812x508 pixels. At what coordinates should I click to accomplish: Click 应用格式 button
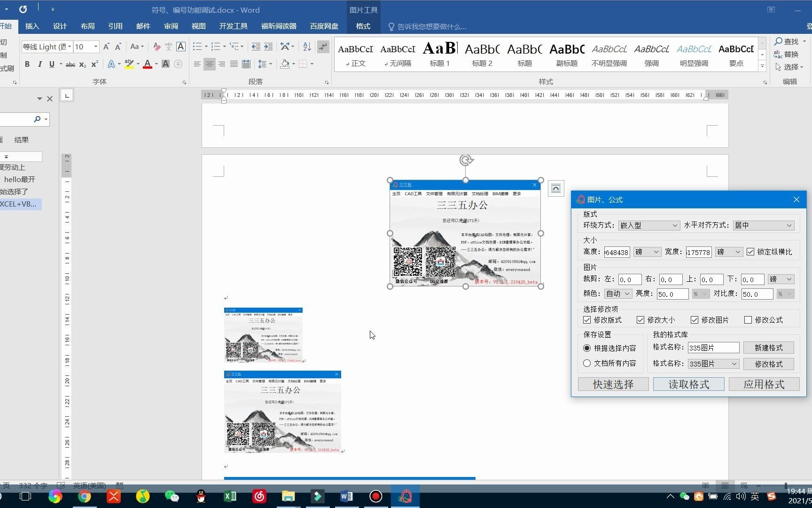tap(764, 384)
